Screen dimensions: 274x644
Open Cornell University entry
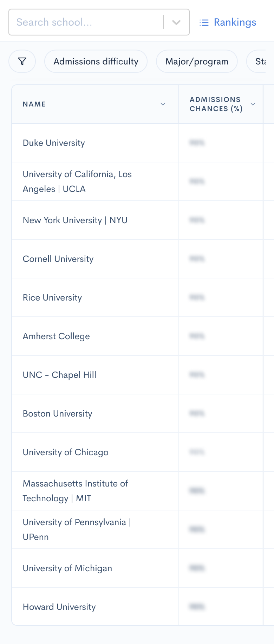pyautogui.click(x=58, y=259)
